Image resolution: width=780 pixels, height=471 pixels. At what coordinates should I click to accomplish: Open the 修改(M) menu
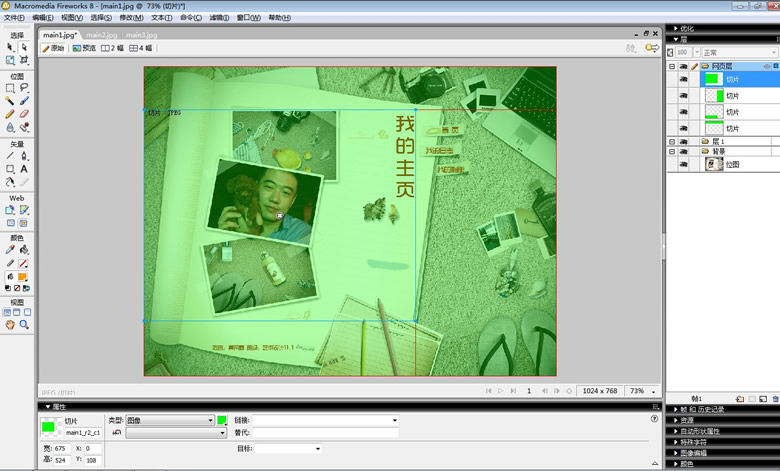(131, 18)
